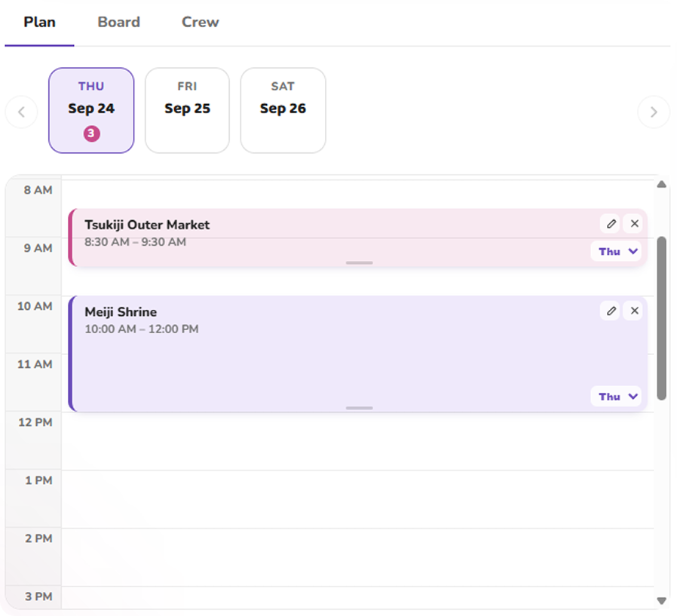Click the 8 AM time label
The height and width of the screenshot is (616, 677).
point(38,190)
